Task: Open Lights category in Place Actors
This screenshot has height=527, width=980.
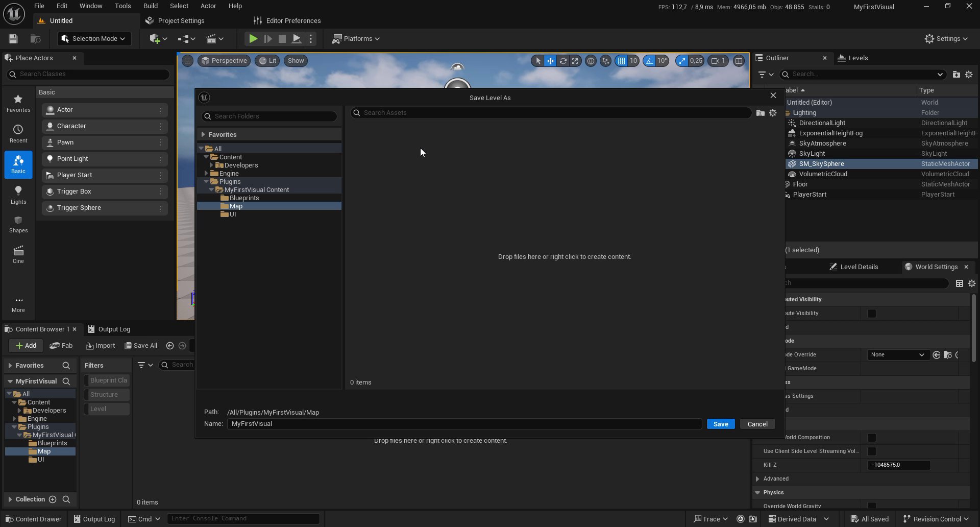Action: pos(18,195)
